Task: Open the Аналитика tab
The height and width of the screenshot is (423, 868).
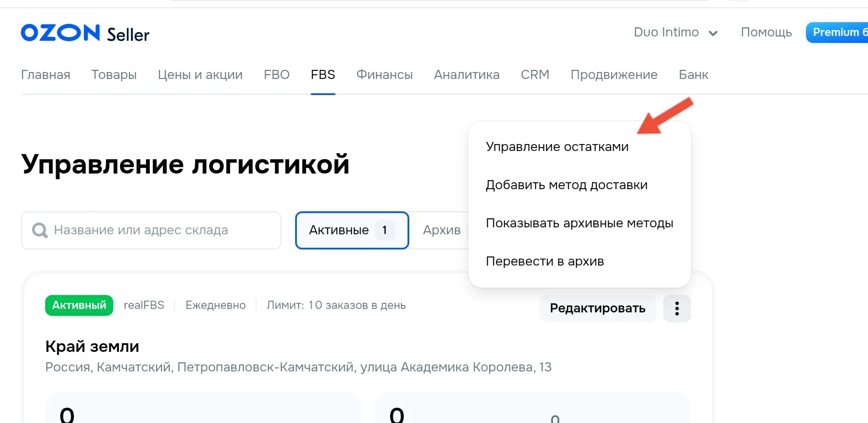Action: [467, 75]
